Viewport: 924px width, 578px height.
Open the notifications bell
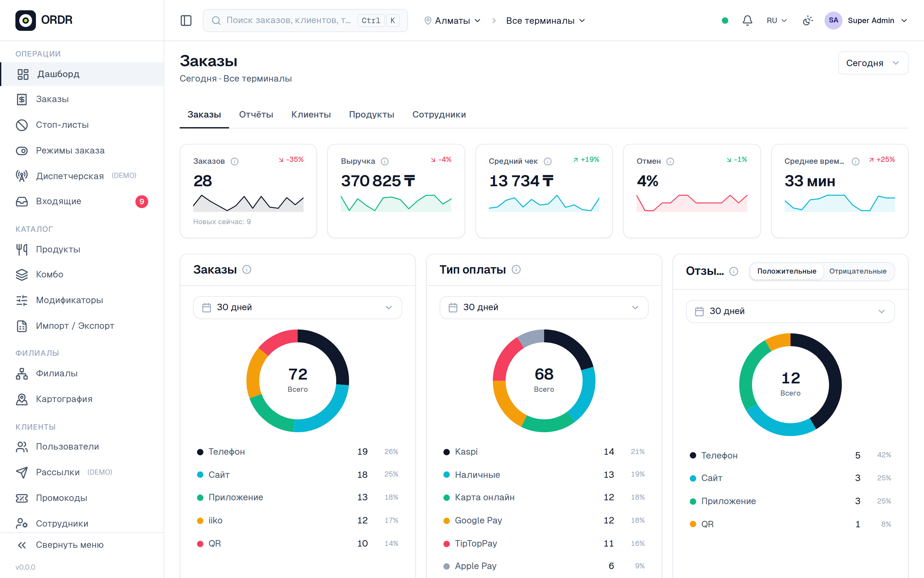point(747,20)
